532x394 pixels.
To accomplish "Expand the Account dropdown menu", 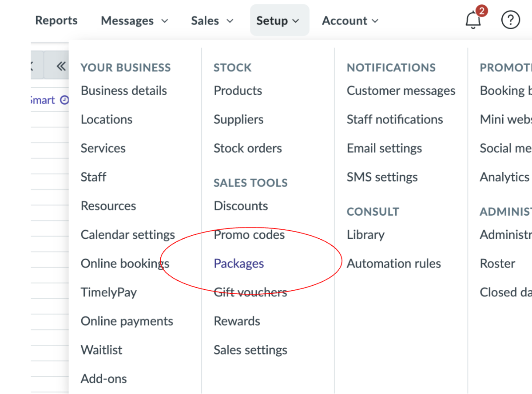I will click(x=350, y=21).
